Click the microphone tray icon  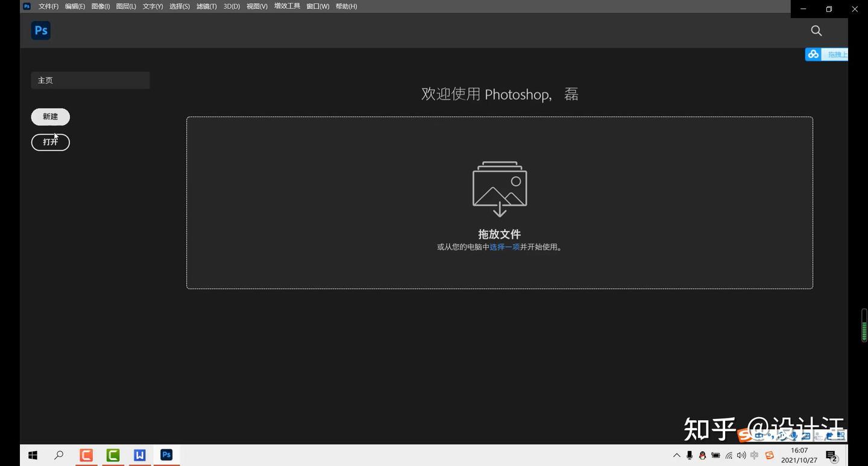click(x=690, y=456)
